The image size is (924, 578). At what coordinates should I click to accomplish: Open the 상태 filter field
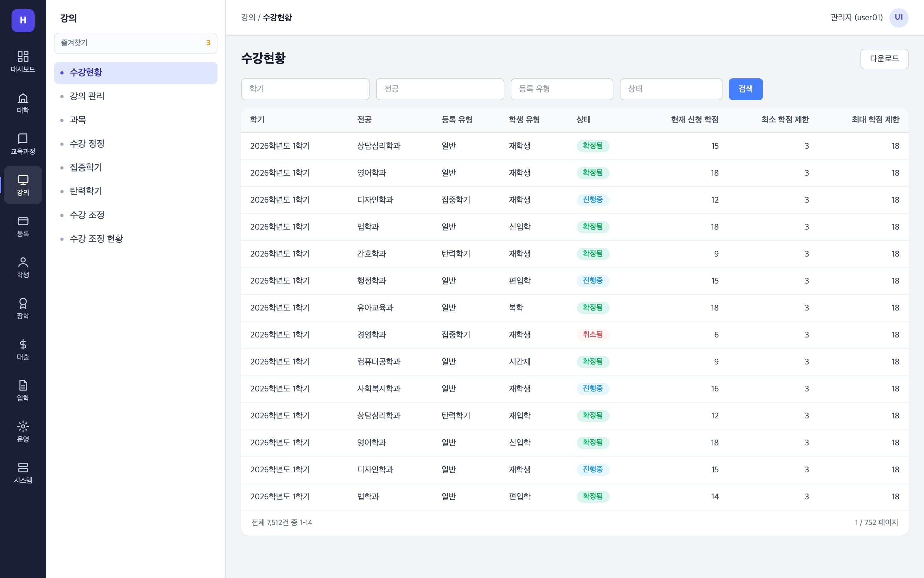671,89
